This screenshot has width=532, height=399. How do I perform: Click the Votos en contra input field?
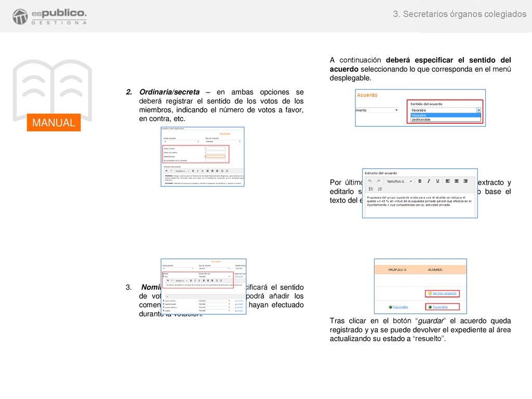(215, 152)
